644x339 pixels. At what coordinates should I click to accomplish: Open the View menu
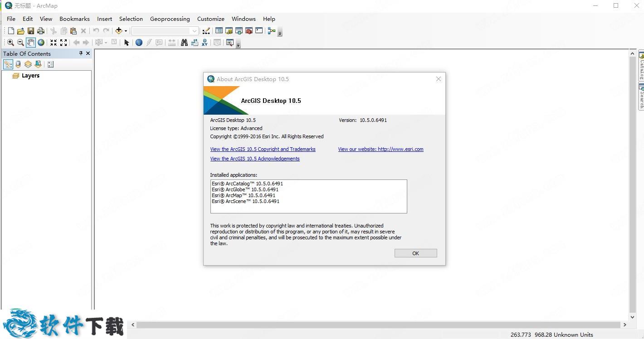click(46, 19)
